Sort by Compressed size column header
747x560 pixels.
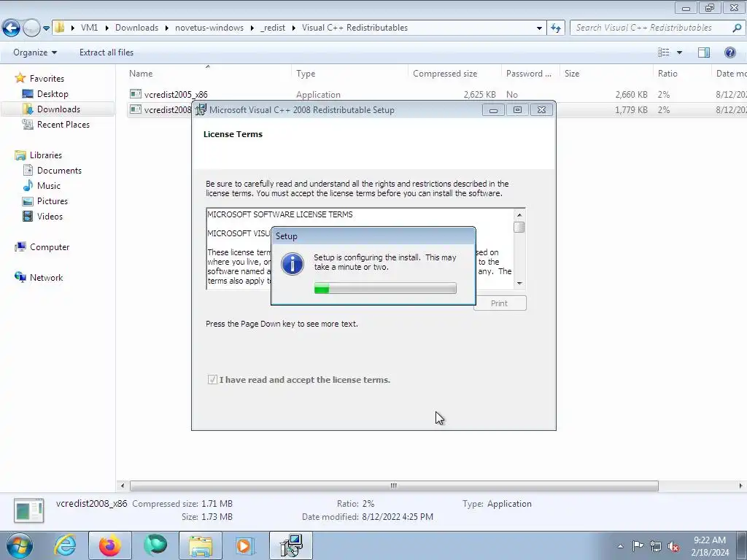tap(454, 74)
